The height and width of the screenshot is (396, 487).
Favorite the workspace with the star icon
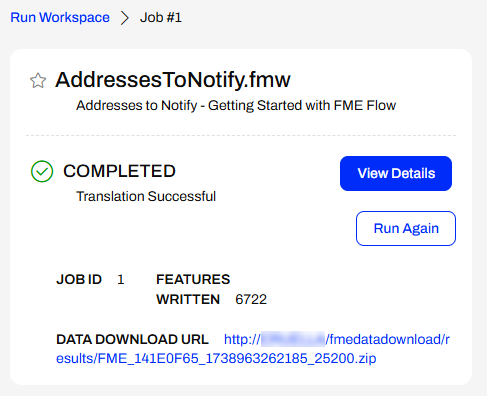click(x=38, y=80)
